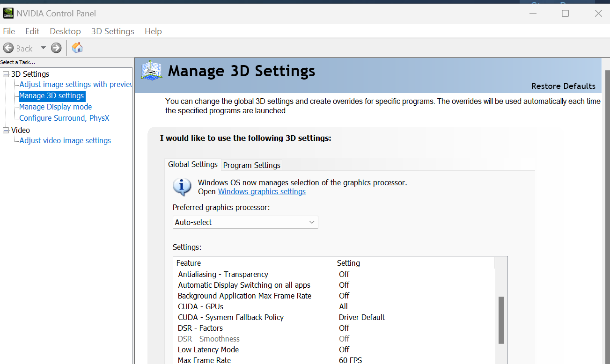Click the settings list vertical scrollbar thumb
Viewport: 610px width, 364px height.
501,320
